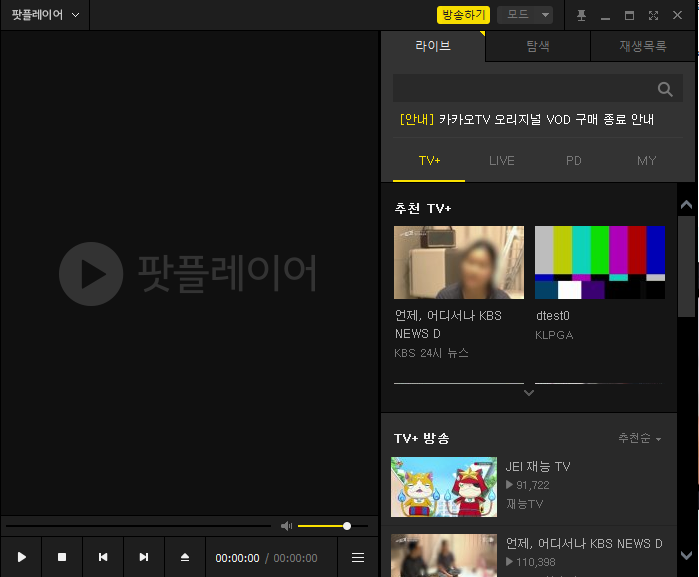
Task: Open the 추천순 sort dropdown
Action: [639, 438]
